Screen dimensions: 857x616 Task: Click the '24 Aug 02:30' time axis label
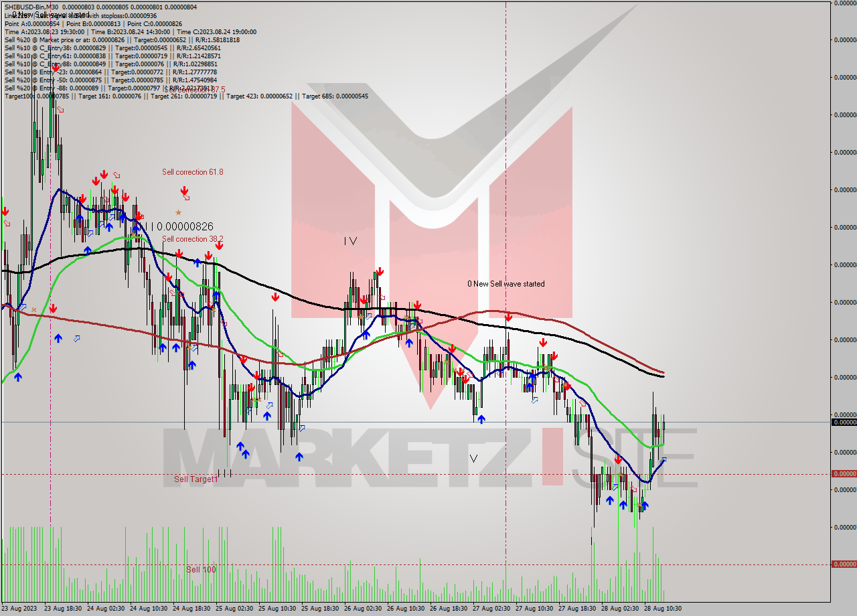(106, 609)
